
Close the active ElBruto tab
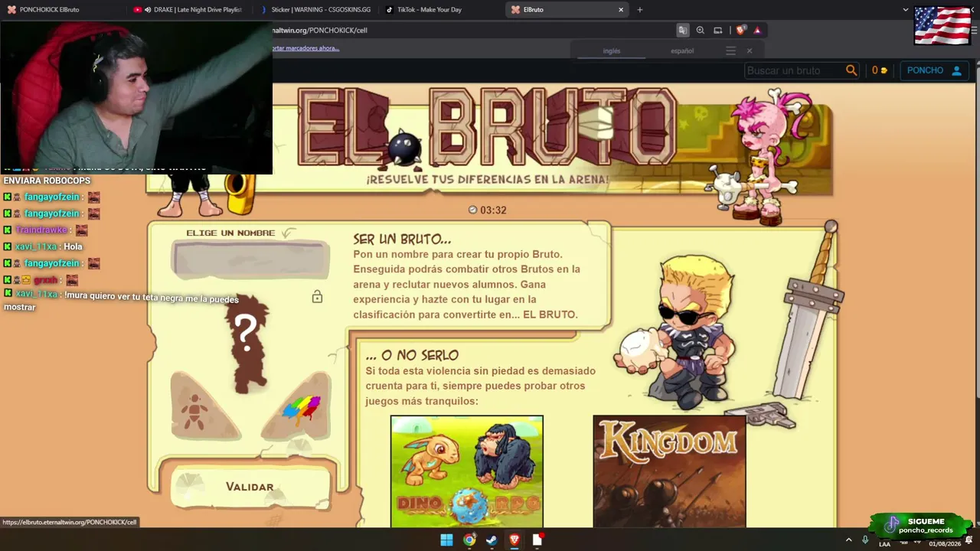click(x=621, y=10)
